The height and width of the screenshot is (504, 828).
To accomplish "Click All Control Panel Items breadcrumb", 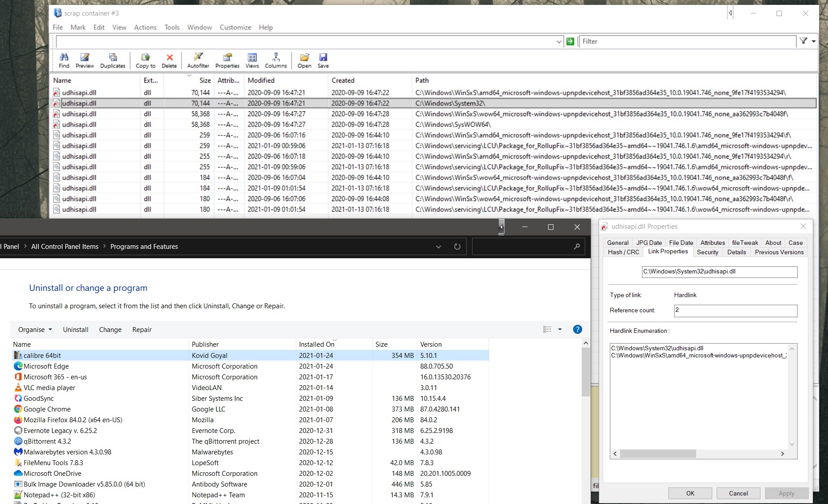I will click(65, 246).
